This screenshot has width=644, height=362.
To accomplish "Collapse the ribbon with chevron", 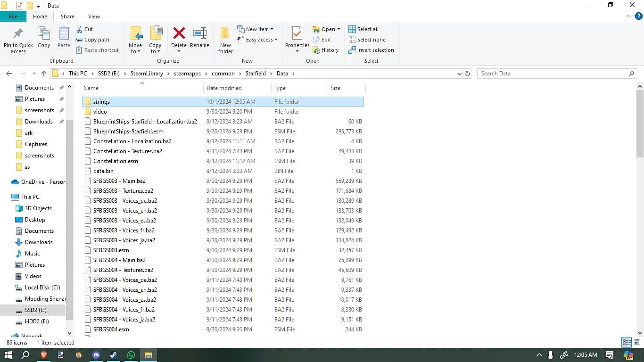I will (628, 16).
